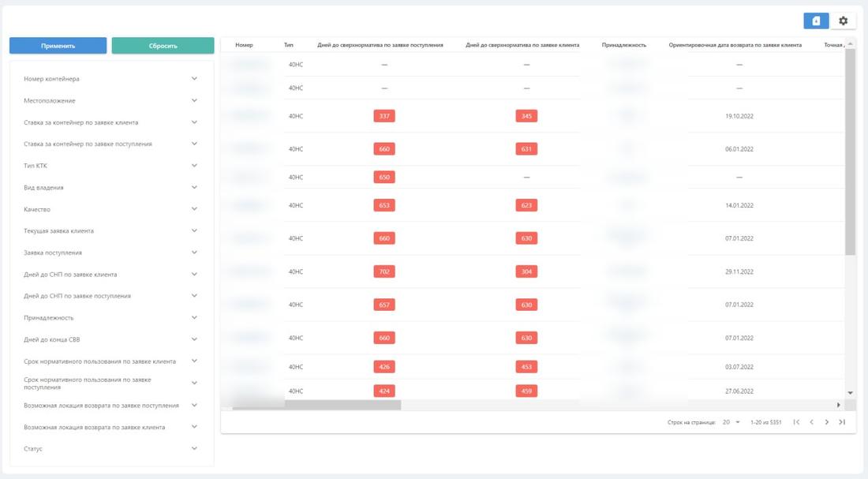Viewport: 868px width, 479px height.
Task: Expand the Качество filter
Action: 110,209
